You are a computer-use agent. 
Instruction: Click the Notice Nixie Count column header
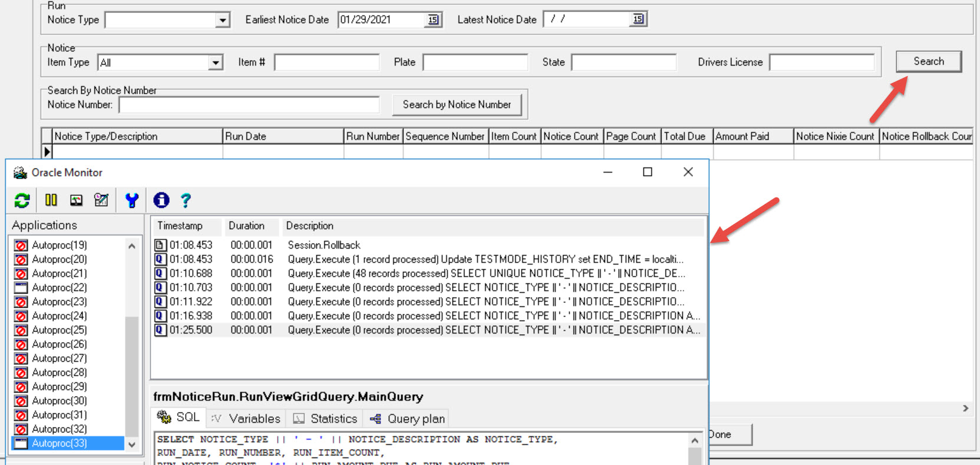coord(836,136)
